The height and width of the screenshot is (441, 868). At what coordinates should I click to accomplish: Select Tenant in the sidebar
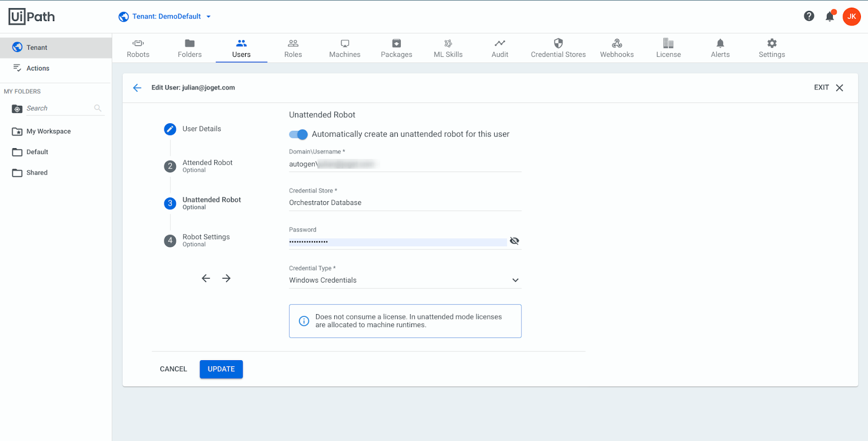point(56,47)
